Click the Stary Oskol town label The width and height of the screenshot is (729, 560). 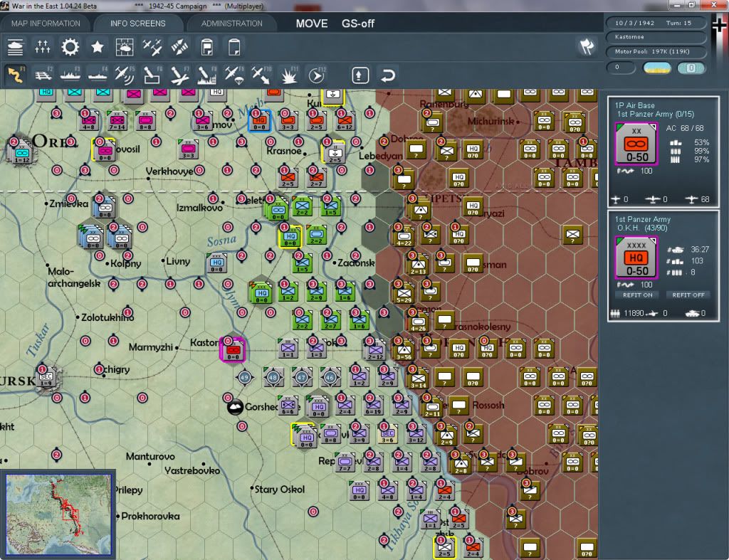[x=279, y=490]
